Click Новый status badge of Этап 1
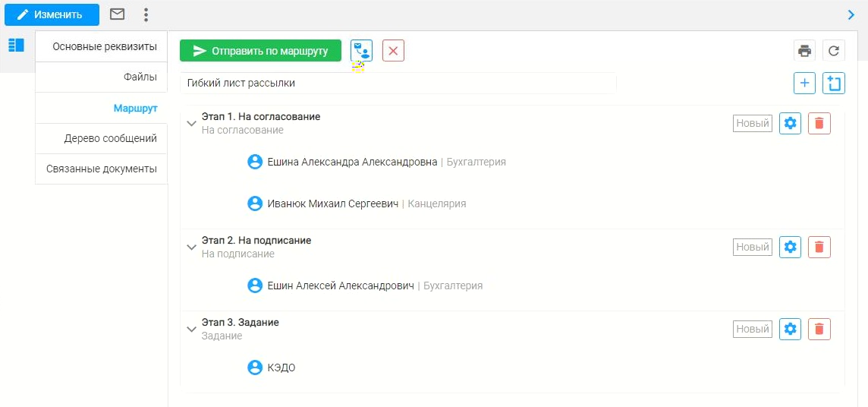Image resolution: width=868 pixels, height=407 pixels. (753, 123)
